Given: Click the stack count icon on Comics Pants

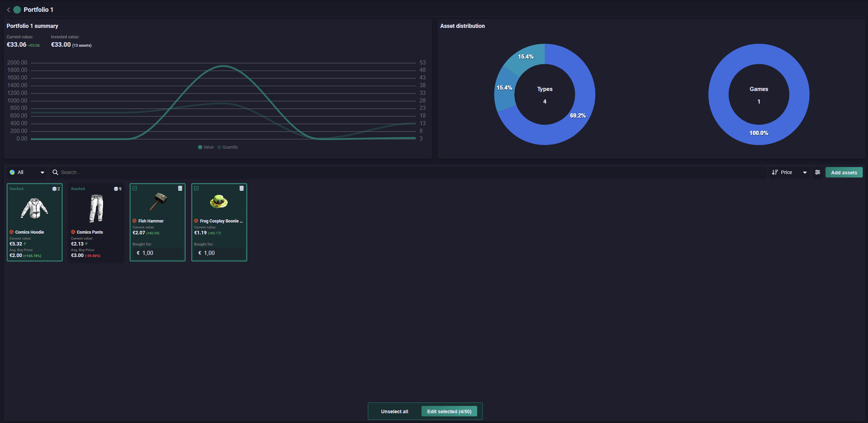Looking at the screenshot, I should click(116, 189).
